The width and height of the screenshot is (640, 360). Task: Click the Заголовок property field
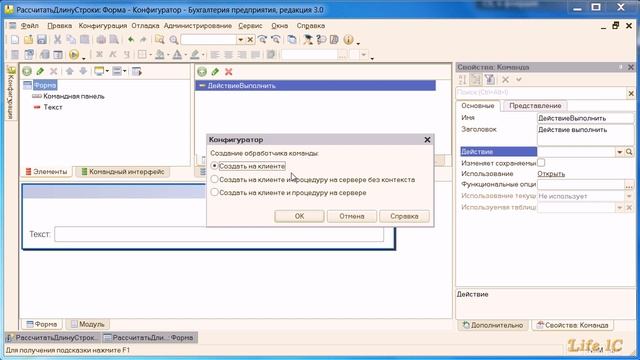click(x=585, y=135)
